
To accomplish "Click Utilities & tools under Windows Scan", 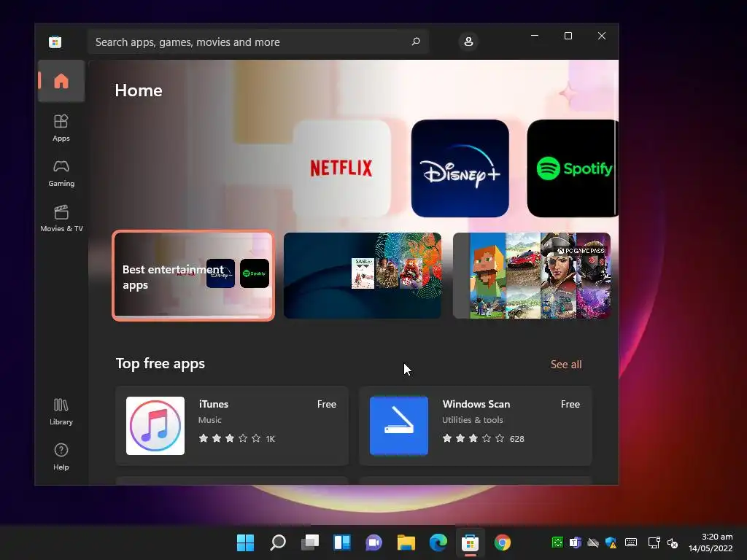I will 472,420.
